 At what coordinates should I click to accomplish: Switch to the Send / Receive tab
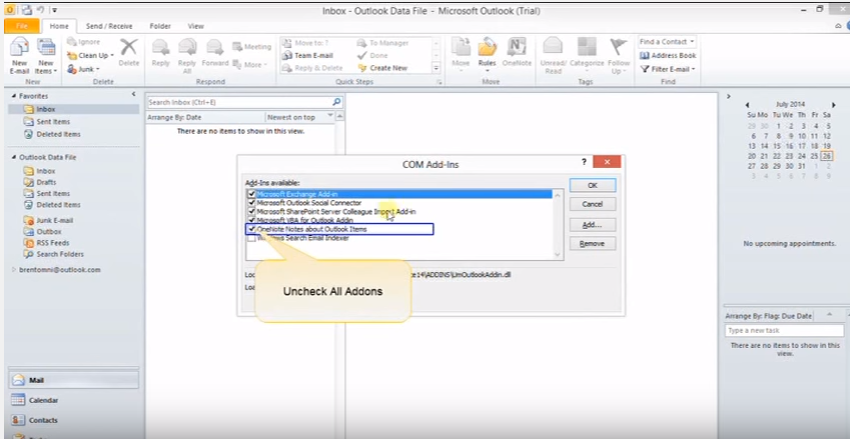109,26
